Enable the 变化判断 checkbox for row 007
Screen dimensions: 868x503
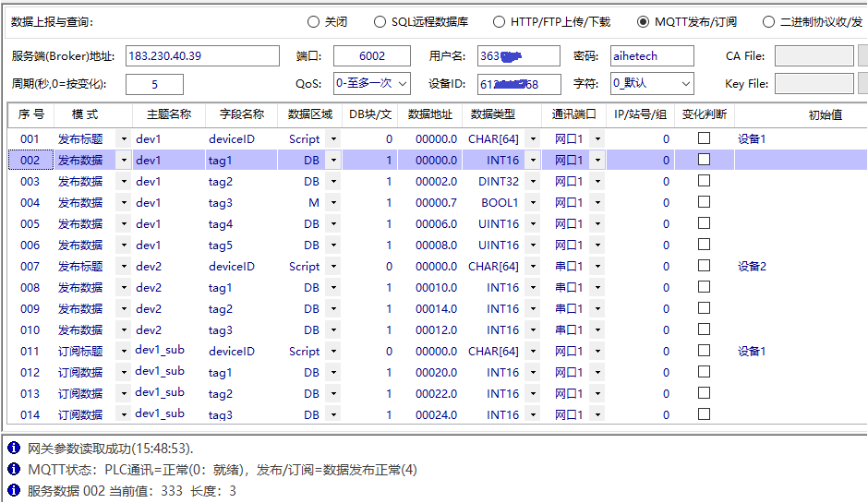(704, 266)
